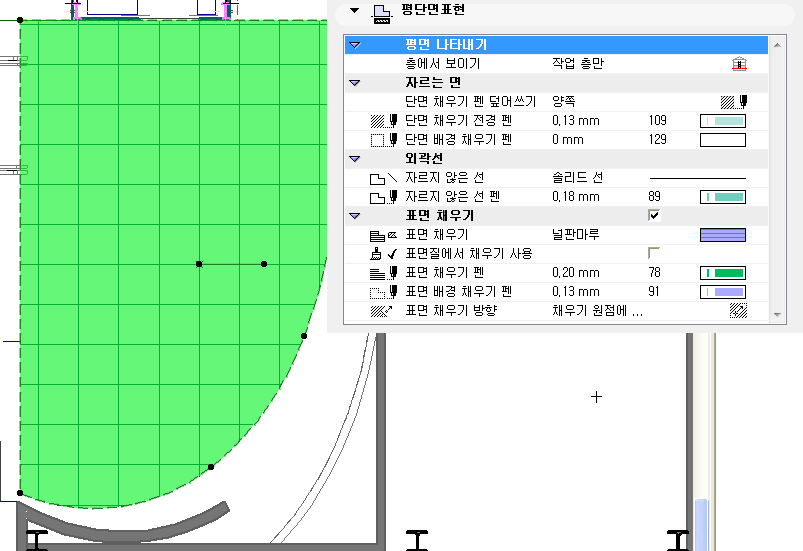
Task: Enable 표면질에서 채우기 사용 checkbox
Action: 654,253
